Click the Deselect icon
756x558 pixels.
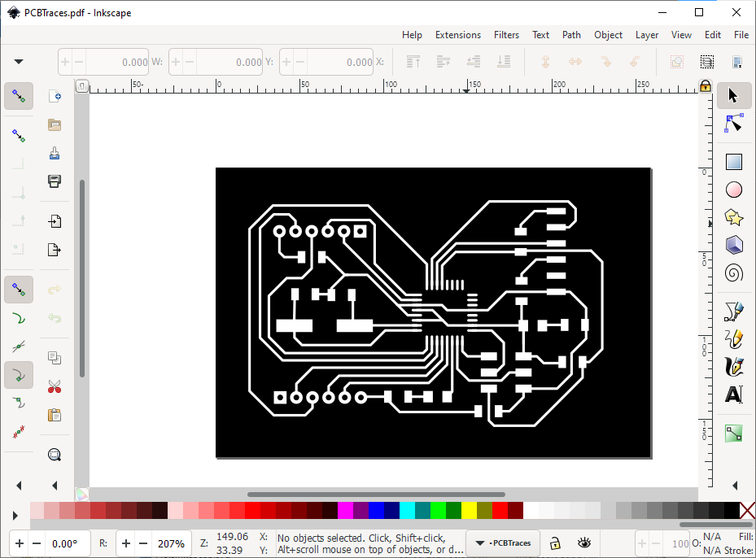click(677, 62)
